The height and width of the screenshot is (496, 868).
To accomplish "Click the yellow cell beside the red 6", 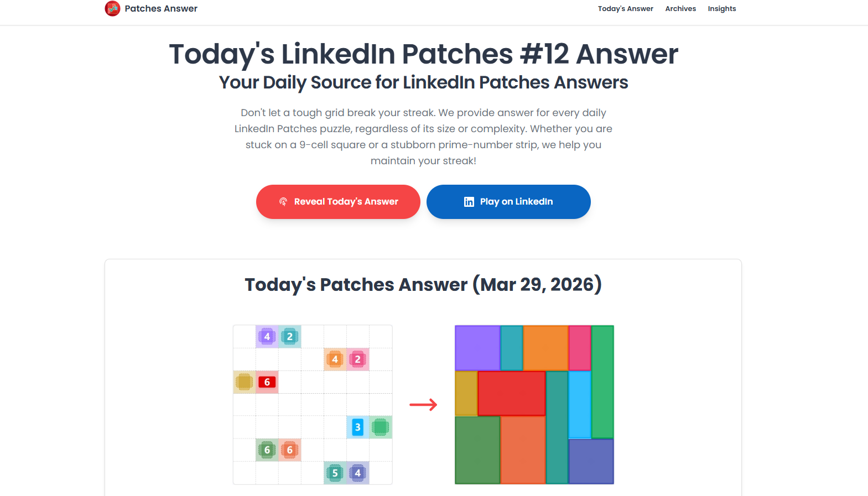I will 245,382.
